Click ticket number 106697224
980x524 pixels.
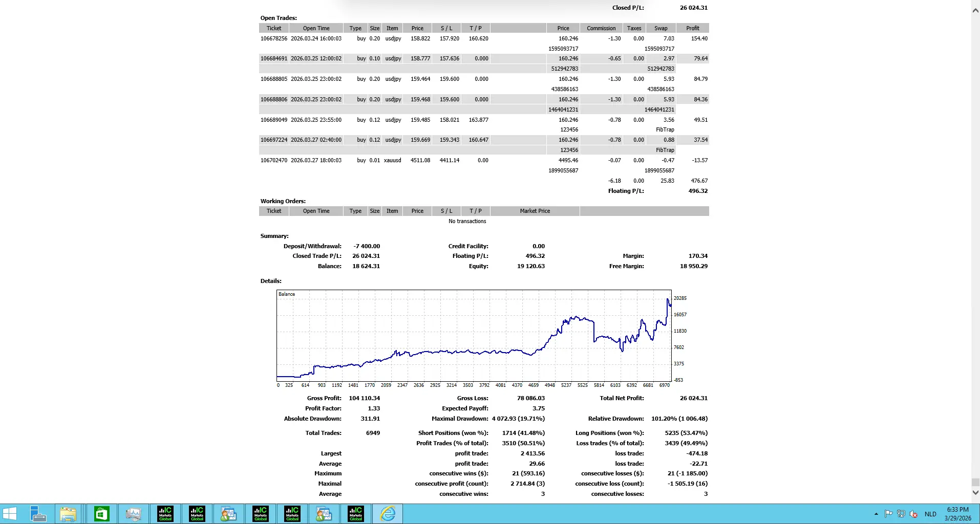[274, 140]
